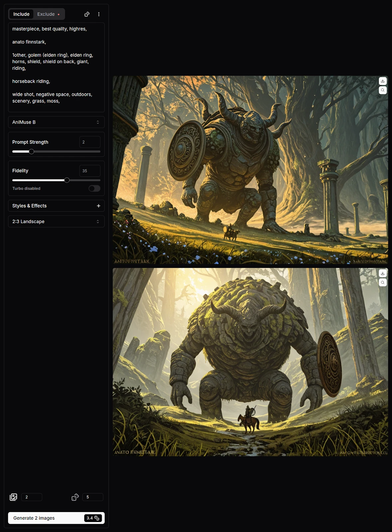
Task: Toggle the Turbo disabled switch
Action: tap(94, 189)
